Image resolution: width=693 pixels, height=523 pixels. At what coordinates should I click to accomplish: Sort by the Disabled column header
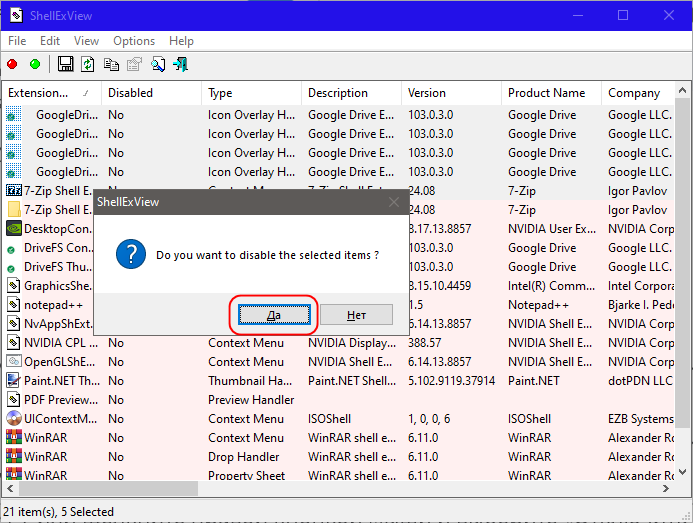(152, 93)
